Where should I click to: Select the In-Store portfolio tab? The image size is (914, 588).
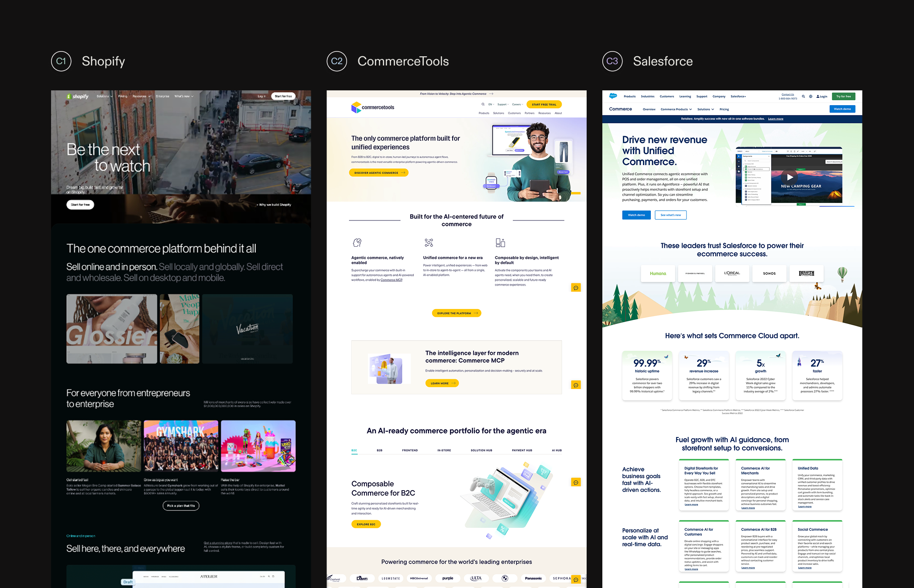coord(444,450)
